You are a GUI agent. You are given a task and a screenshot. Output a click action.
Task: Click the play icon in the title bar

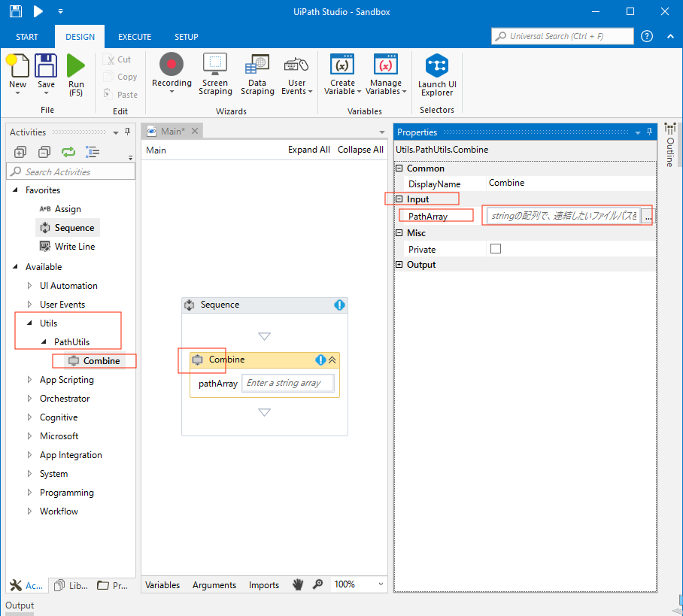point(38,11)
